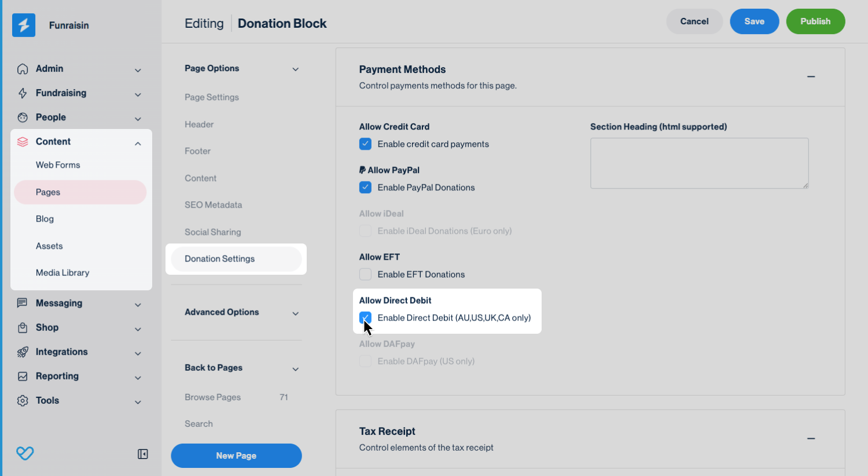Collapse the sidebar using the panel icon
This screenshot has width=868, height=476.
143,454
